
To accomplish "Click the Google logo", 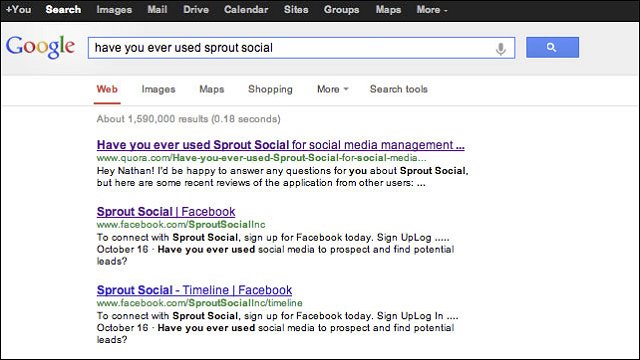I will coord(40,47).
